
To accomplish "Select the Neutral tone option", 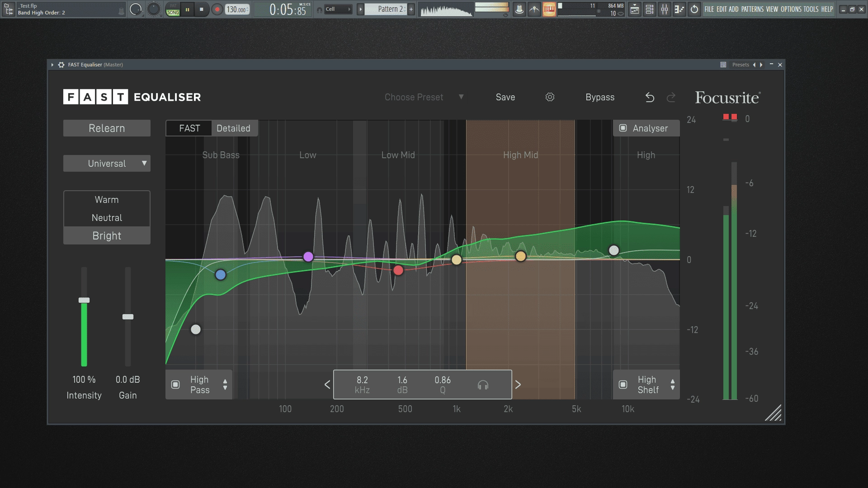I will click(107, 218).
